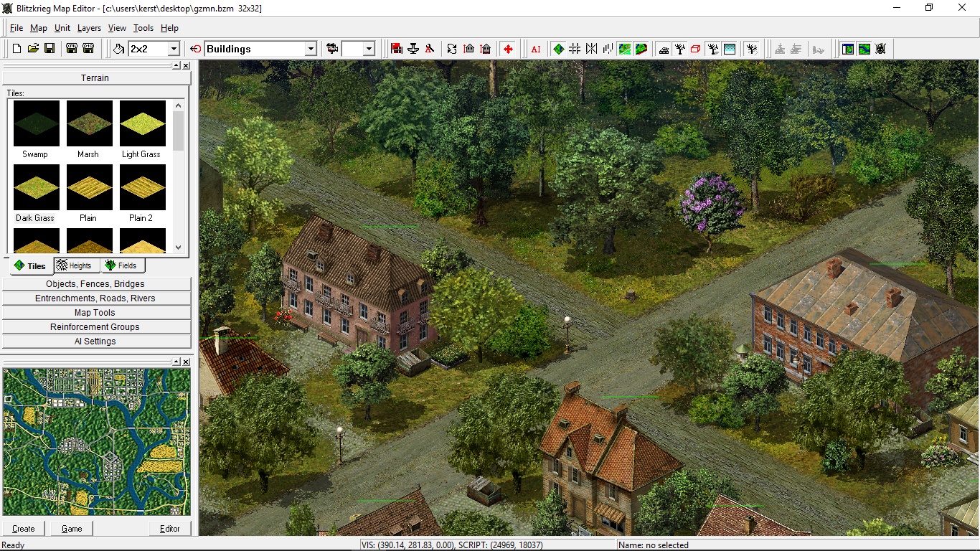Click the Game button

click(72, 529)
